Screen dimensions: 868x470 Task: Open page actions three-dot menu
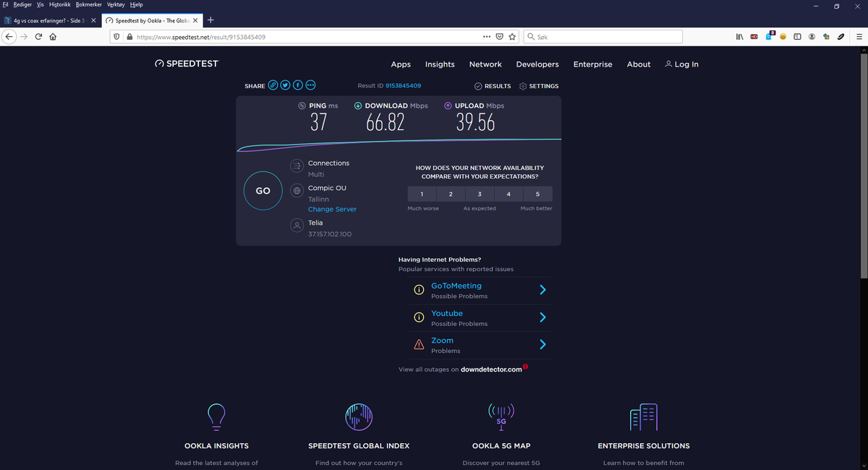[487, 36]
